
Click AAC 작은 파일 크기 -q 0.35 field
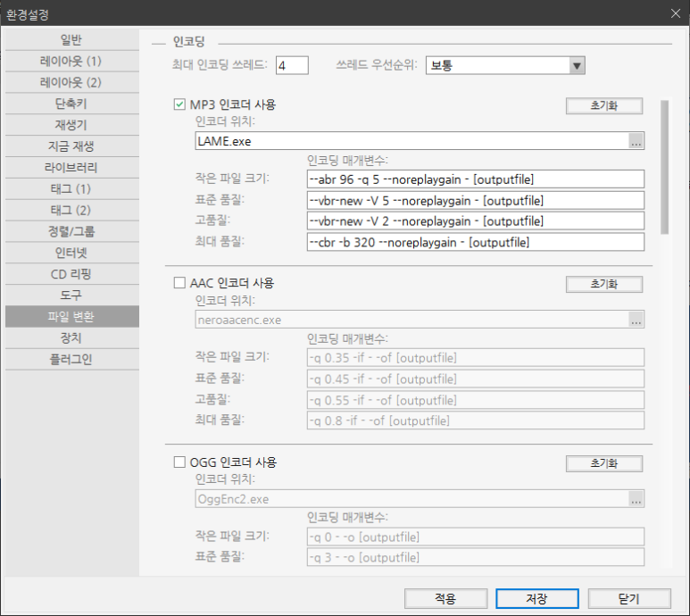[476, 358]
